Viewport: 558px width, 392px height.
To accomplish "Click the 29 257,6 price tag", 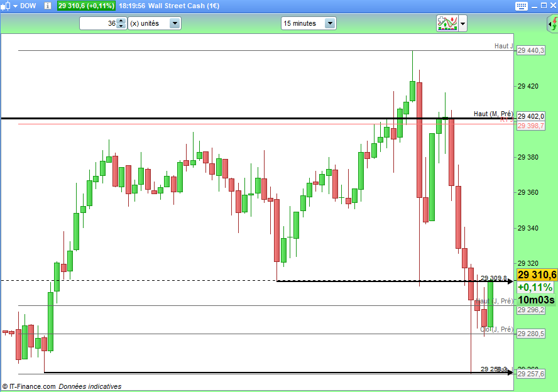I will point(530,374).
